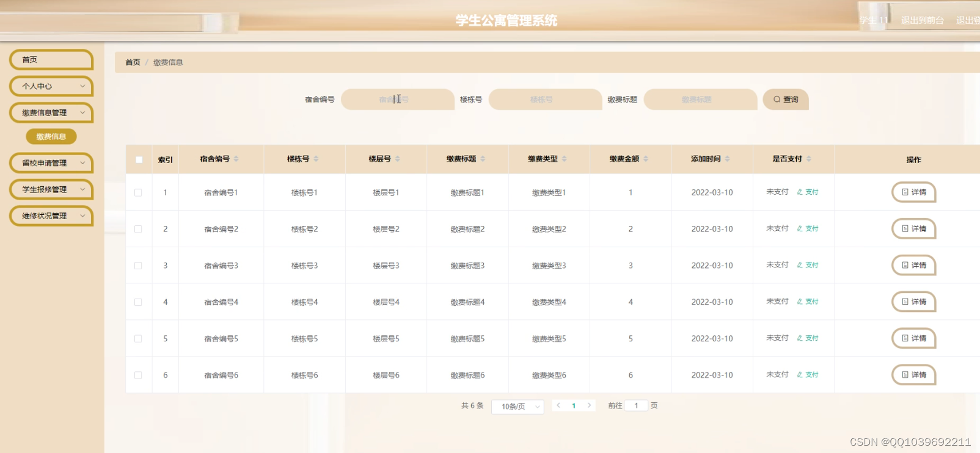Go to previous page arrow
The height and width of the screenshot is (453, 980).
tap(558, 405)
